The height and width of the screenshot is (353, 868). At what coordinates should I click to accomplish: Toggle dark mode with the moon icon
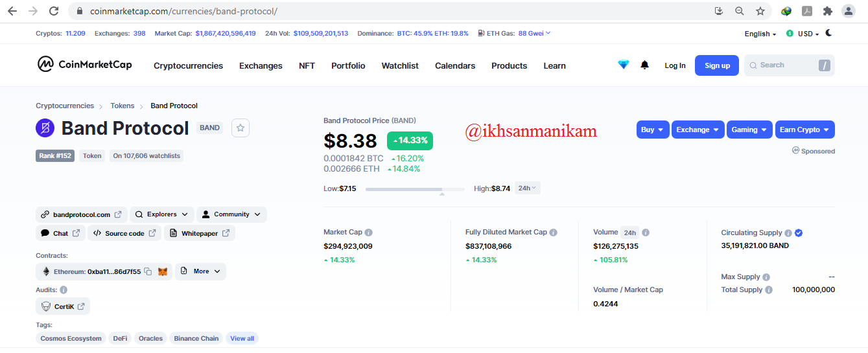pyautogui.click(x=829, y=33)
